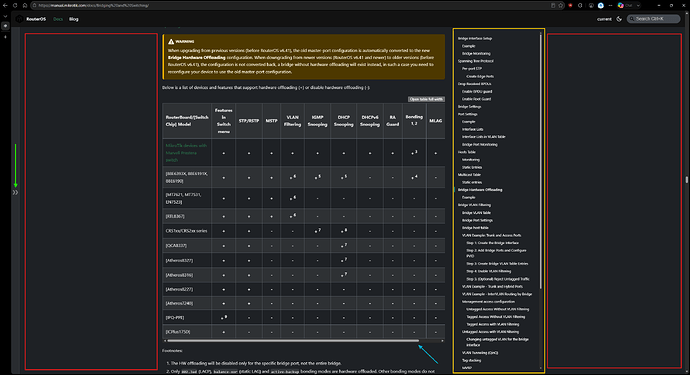The height and width of the screenshot is (375, 690).
Task: Jump to 'Enable BPDU guard' in contents
Action: (x=477, y=92)
